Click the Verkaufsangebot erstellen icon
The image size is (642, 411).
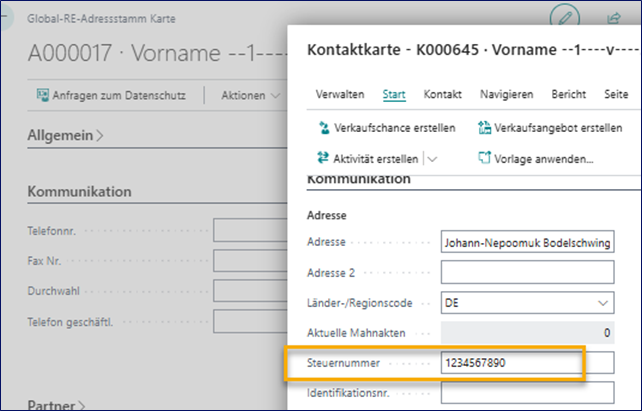484,128
